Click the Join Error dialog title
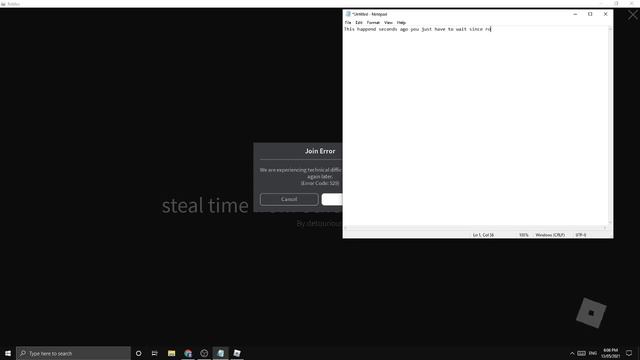This screenshot has width=640, height=360. [320, 151]
